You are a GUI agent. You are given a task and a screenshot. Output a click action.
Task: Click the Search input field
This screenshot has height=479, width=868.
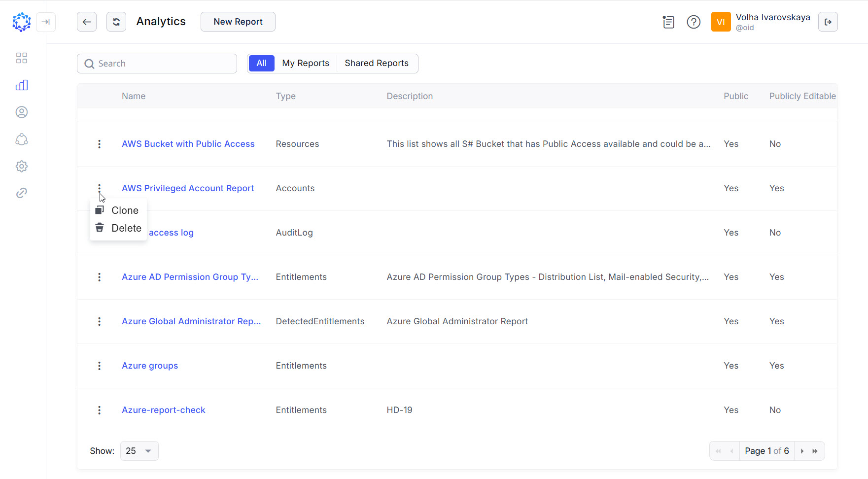click(x=163, y=64)
